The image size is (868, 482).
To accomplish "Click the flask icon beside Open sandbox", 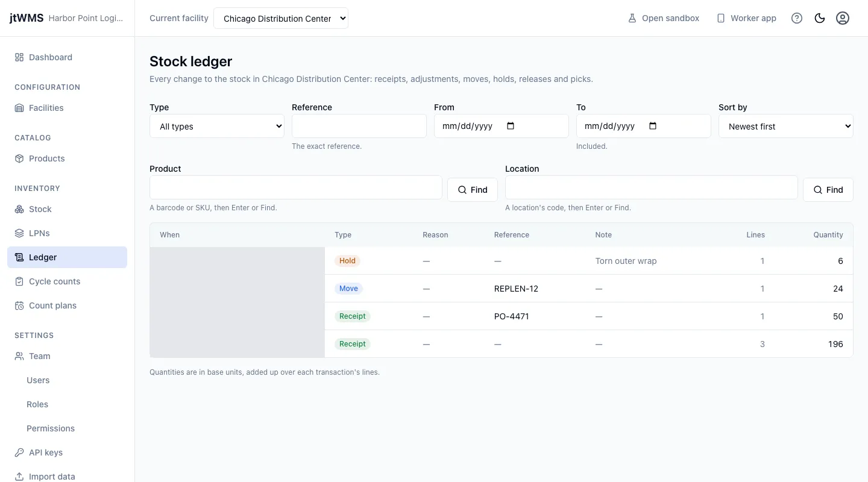I will click(632, 18).
